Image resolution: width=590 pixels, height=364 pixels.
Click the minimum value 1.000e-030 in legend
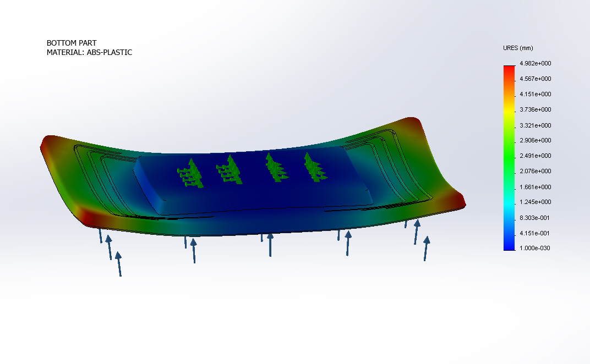pyautogui.click(x=534, y=248)
